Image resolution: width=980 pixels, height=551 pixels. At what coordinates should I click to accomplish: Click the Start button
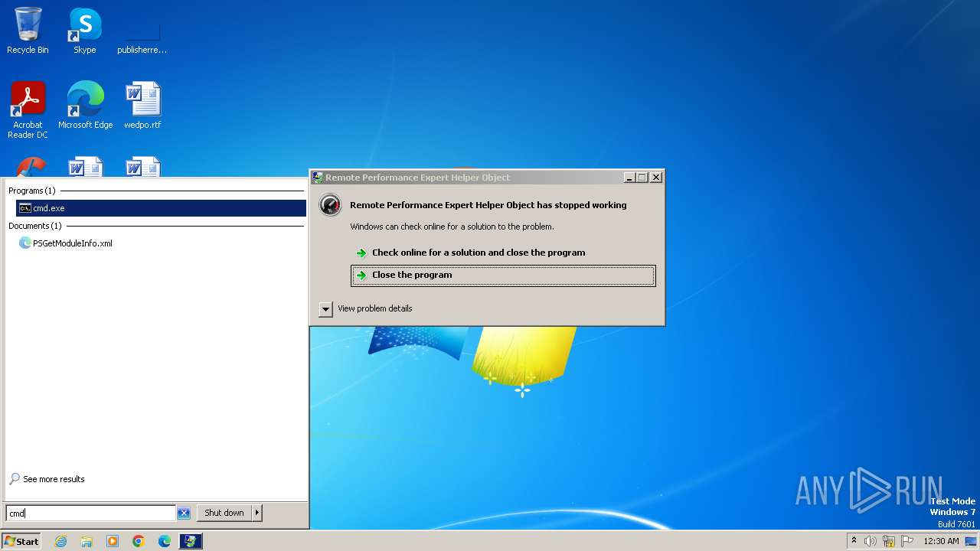click(x=21, y=541)
